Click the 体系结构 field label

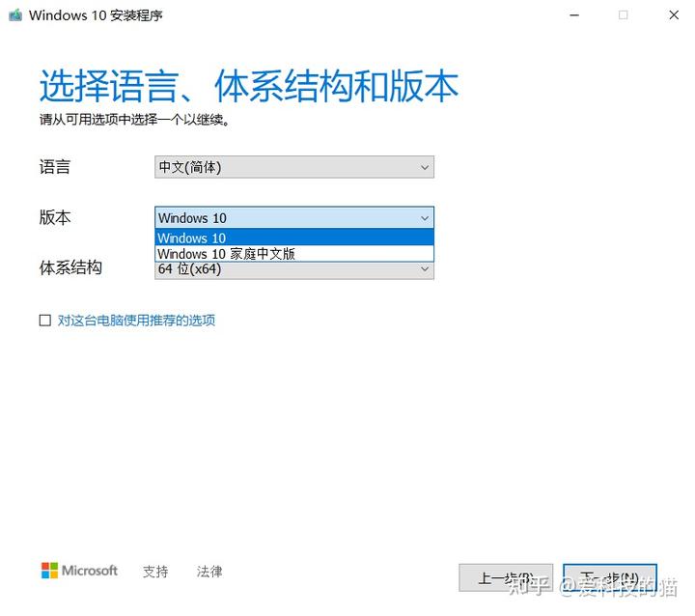click(70, 267)
